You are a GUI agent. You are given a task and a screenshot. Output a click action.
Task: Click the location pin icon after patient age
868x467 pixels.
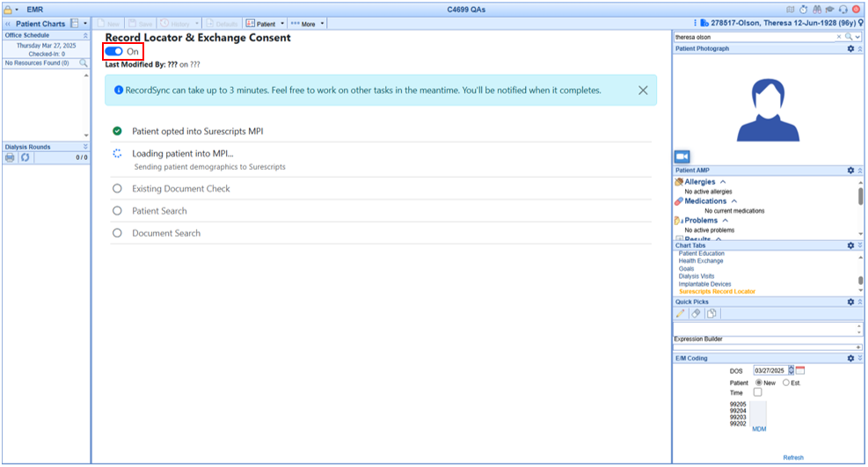[861, 23]
